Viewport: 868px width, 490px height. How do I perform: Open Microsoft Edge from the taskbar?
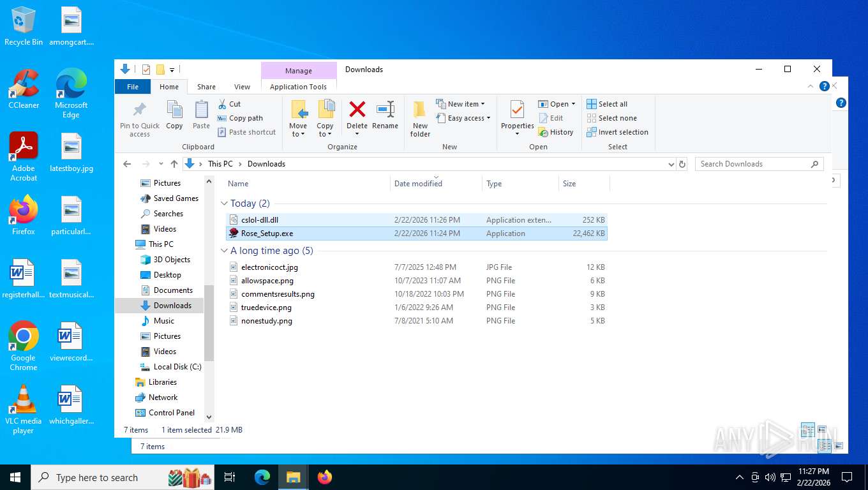(x=262, y=477)
